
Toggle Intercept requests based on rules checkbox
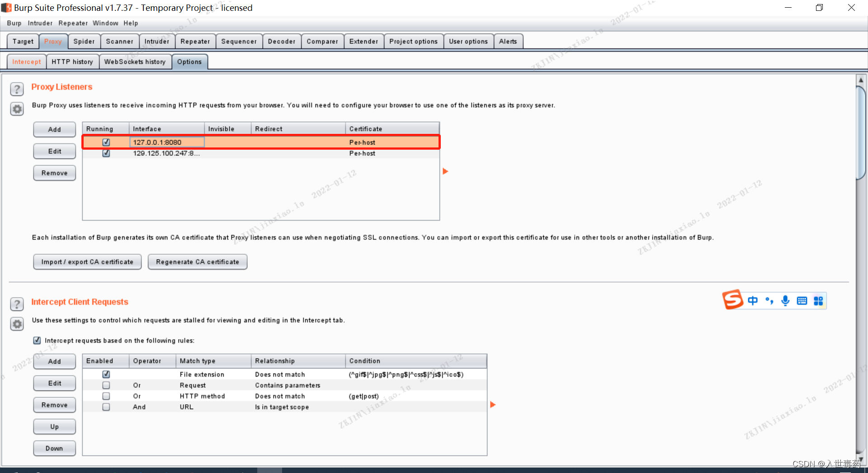pyautogui.click(x=37, y=341)
